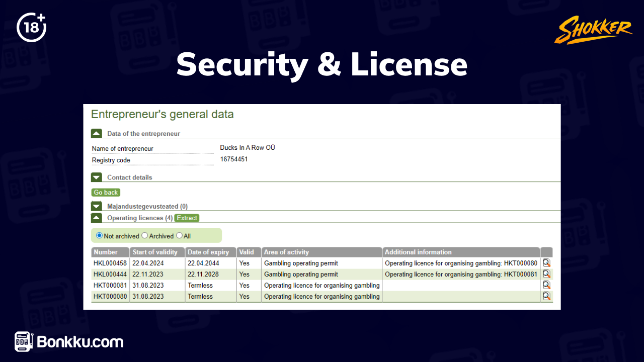Click the Security & License title

click(322, 65)
